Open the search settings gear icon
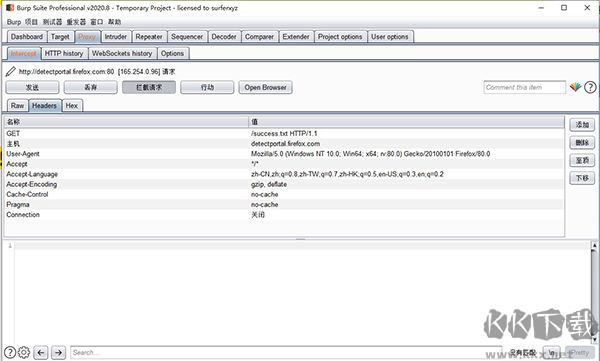Viewport: 600px width, 361px height. point(24,352)
